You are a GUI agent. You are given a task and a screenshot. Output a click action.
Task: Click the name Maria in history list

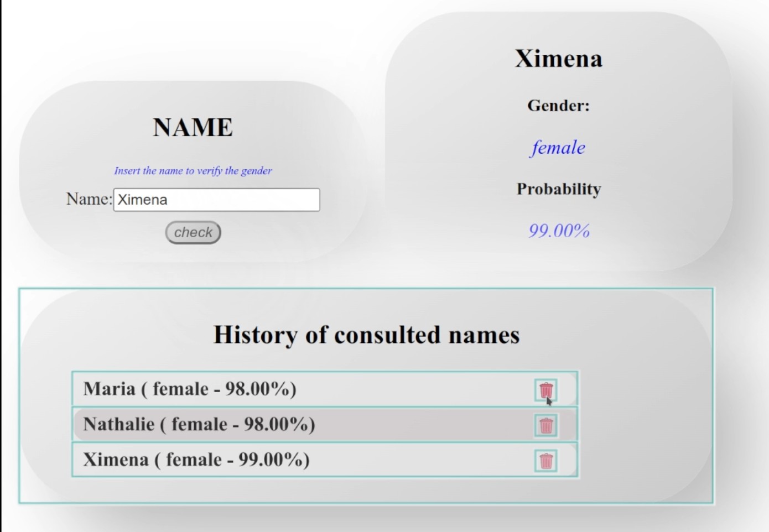(x=109, y=389)
